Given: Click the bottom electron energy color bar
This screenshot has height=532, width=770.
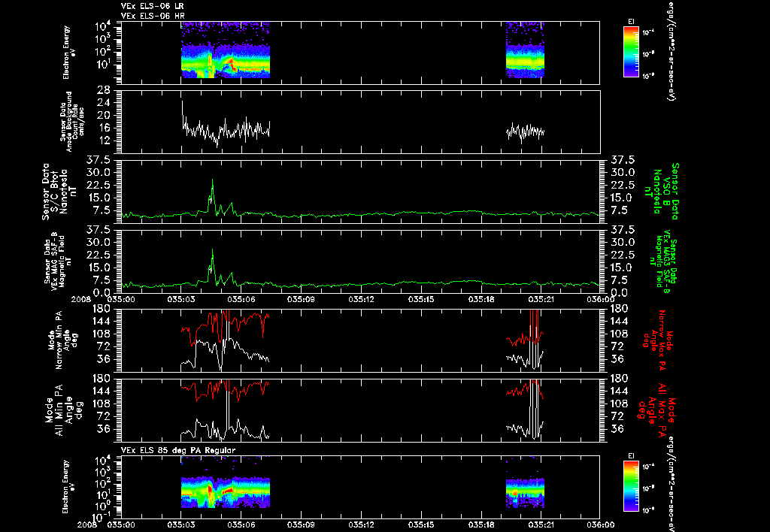Looking at the screenshot, I should pyautogui.click(x=631, y=487).
